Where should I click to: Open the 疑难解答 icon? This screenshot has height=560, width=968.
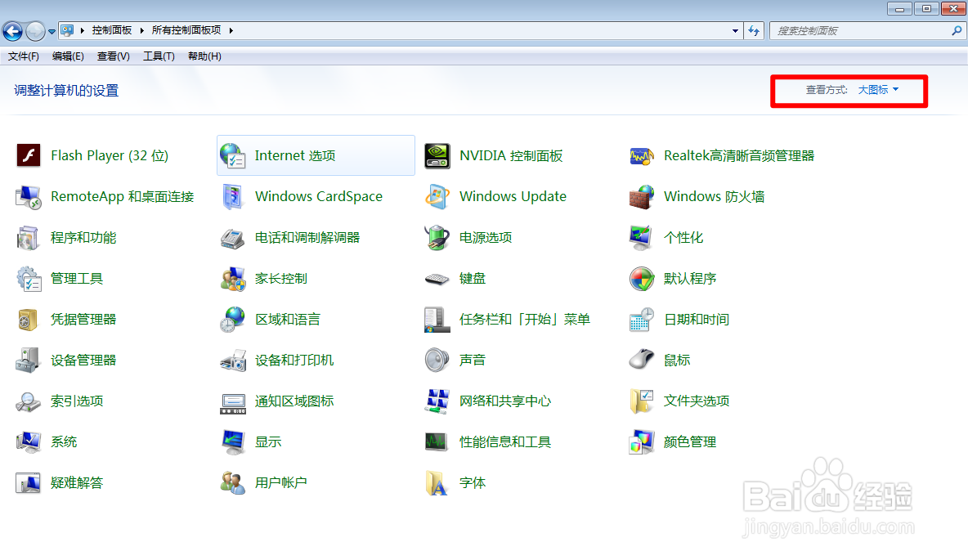pos(29,483)
